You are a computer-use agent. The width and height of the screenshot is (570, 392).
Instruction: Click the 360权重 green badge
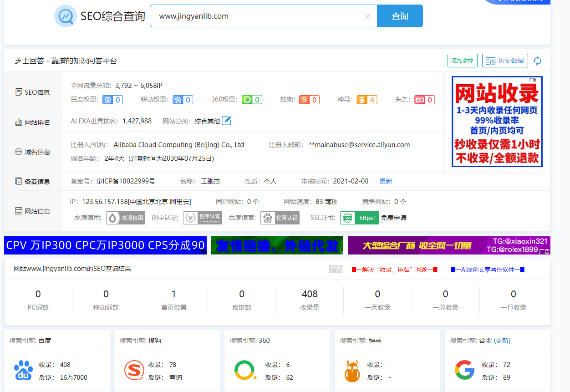(x=252, y=100)
